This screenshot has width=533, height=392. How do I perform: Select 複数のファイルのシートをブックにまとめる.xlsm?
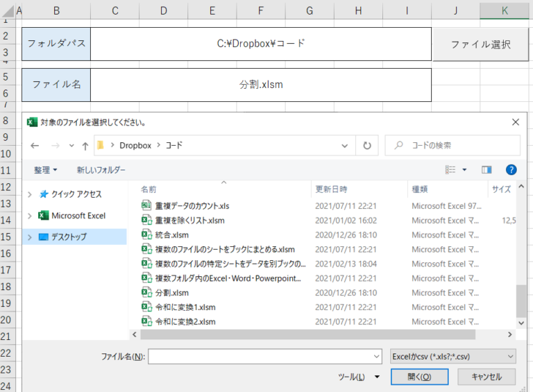coord(225,249)
